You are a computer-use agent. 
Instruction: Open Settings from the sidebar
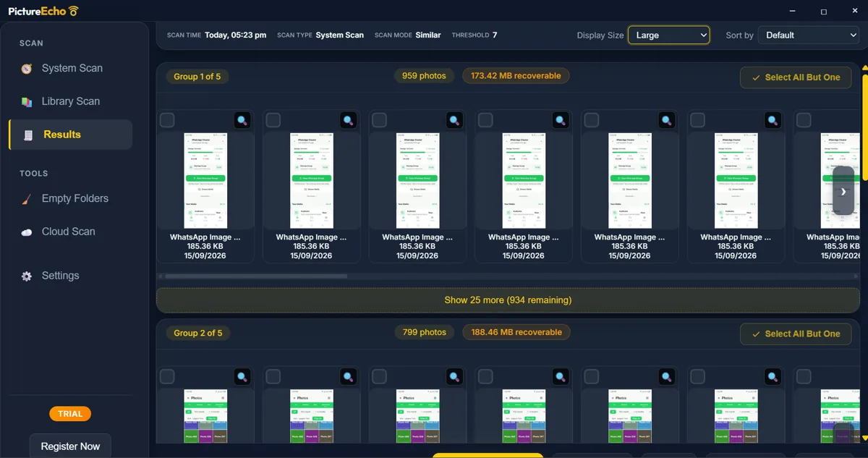[70, 276]
